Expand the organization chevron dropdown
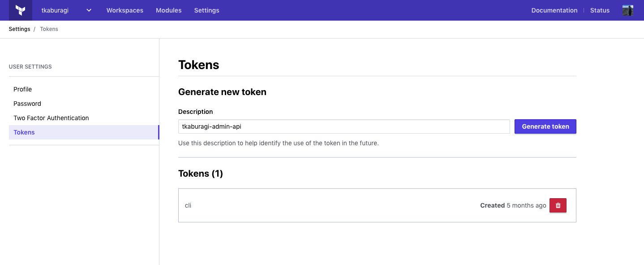 (x=89, y=10)
